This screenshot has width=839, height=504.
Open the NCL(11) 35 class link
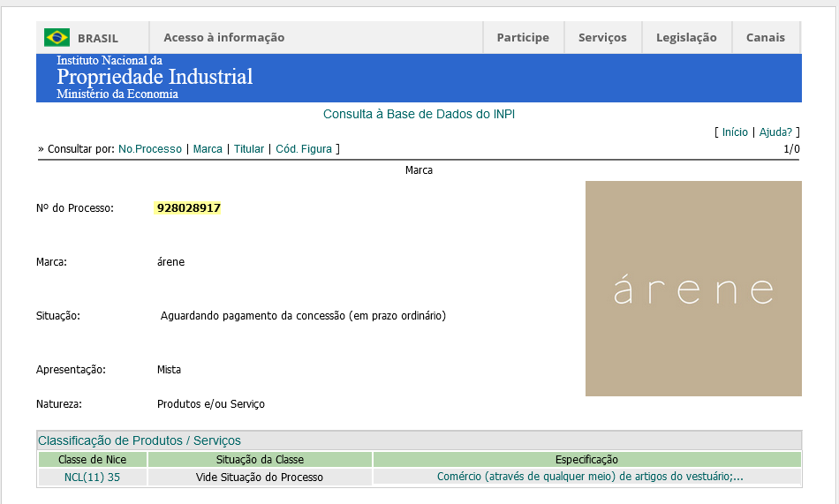pos(92,478)
